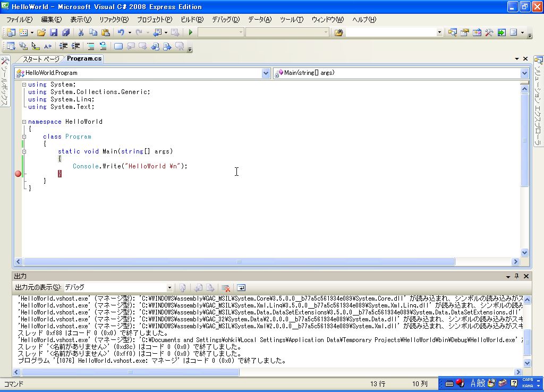The width and height of the screenshot is (544, 392).
Task: Open the Toolbox hammer-and-wrench icon
Action: point(489,32)
